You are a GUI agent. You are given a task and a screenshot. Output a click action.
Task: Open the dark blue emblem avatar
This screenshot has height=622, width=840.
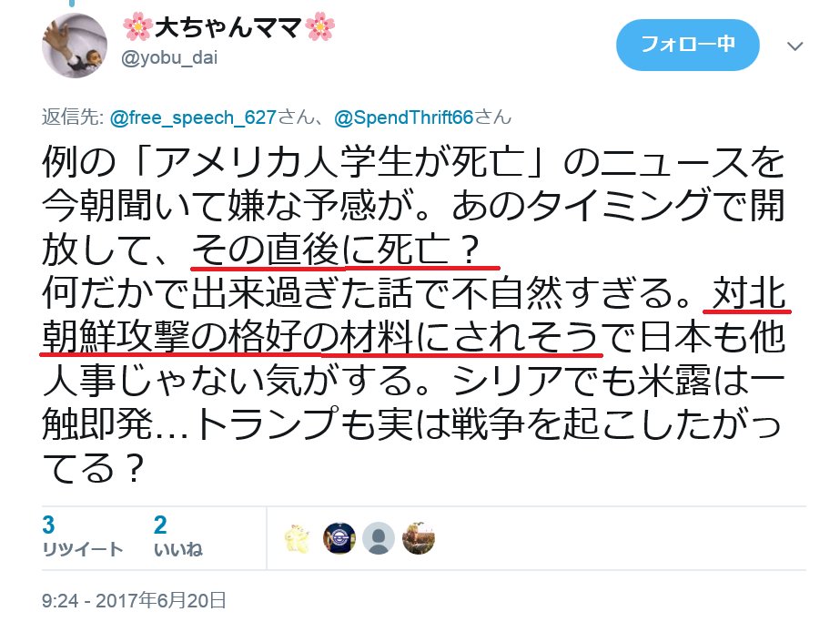339,538
